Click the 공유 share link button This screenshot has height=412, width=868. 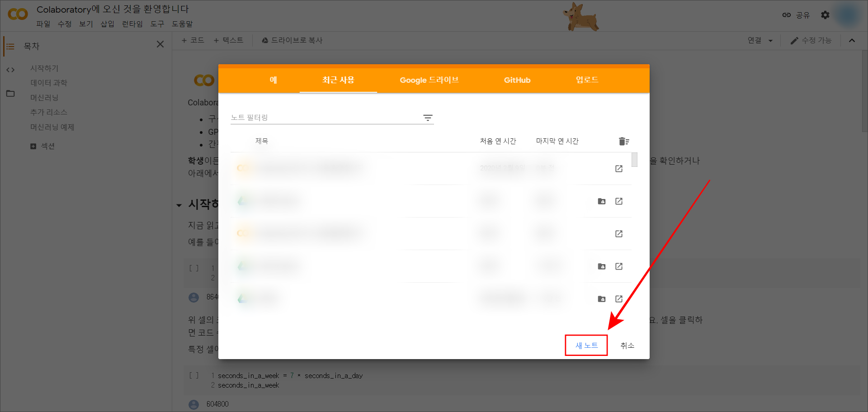(x=796, y=15)
